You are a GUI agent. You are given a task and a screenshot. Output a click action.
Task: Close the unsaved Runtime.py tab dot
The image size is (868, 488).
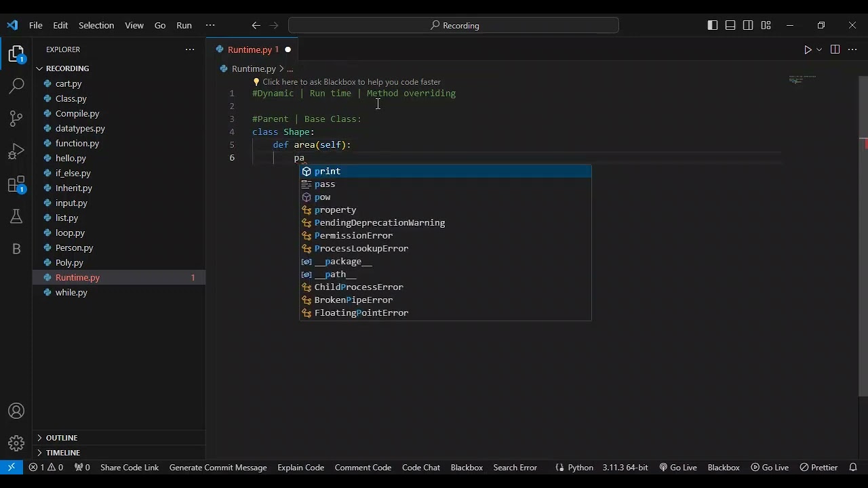288,49
